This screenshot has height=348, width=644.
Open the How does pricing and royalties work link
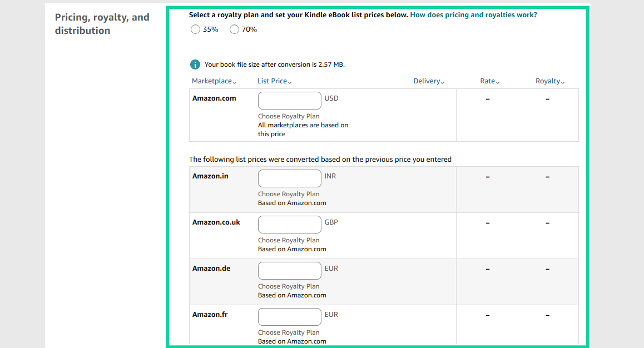[473, 14]
